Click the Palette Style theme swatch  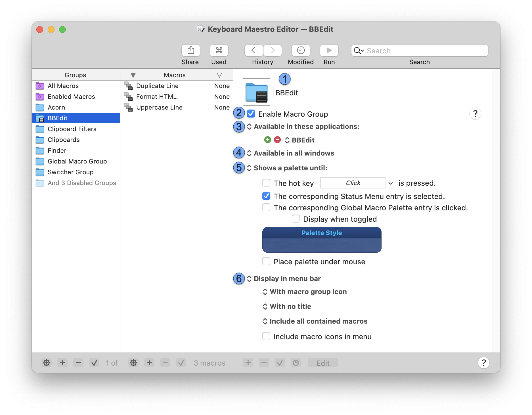322,240
